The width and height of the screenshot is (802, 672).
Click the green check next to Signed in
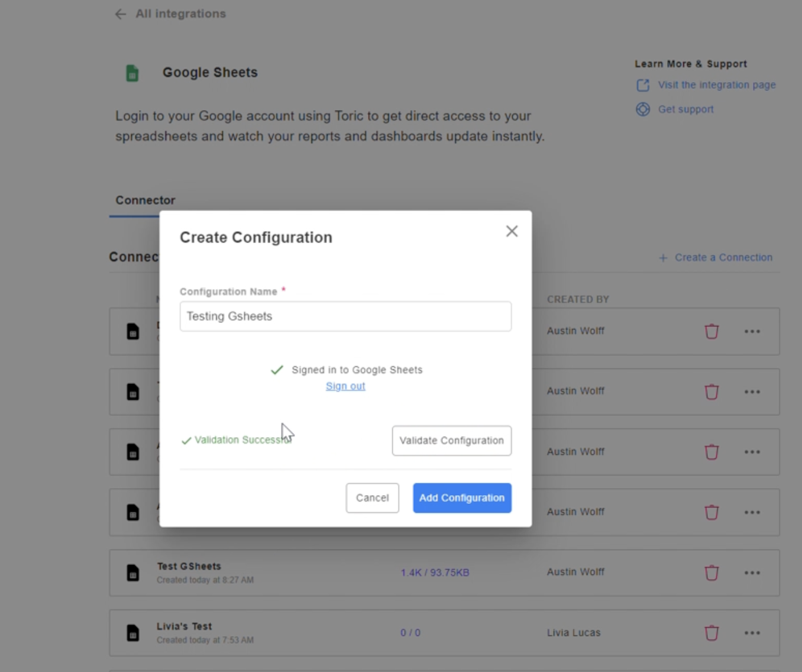tap(277, 370)
